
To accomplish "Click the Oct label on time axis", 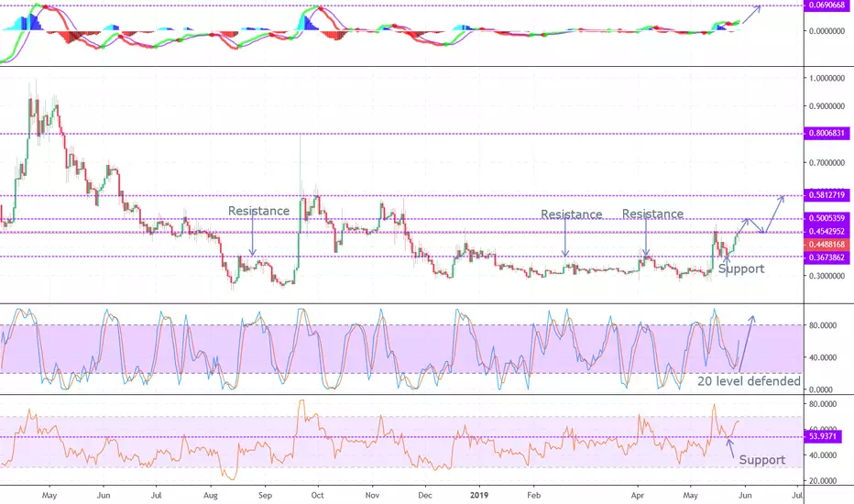I will coord(317,495).
